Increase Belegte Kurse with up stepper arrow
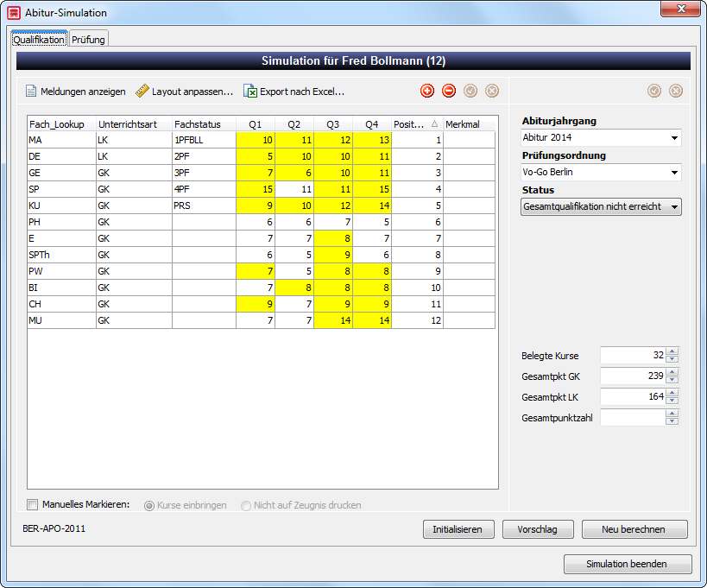Image resolution: width=707 pixels, height=588 pixels. (672, 351)
